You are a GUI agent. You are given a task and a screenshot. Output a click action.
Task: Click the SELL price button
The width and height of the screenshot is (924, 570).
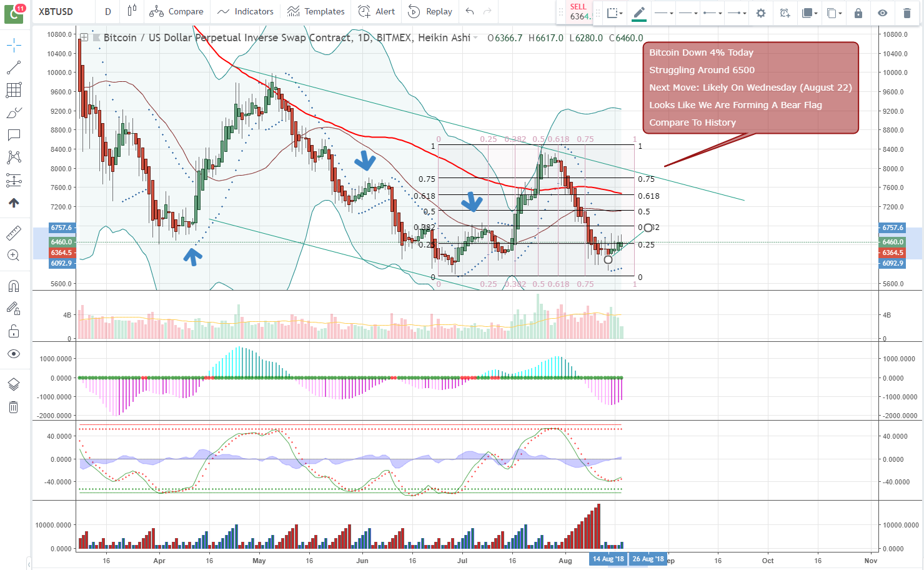(x=579, y=12)
